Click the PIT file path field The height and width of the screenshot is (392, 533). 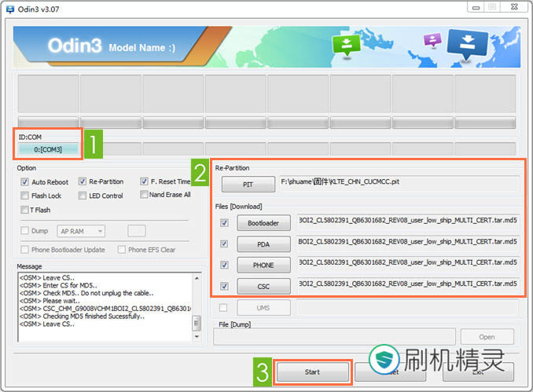click(399, 182)
